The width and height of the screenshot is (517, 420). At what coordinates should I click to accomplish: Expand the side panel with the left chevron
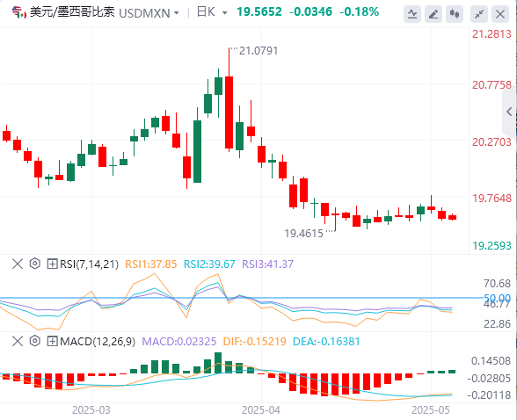tap(509, 112)
